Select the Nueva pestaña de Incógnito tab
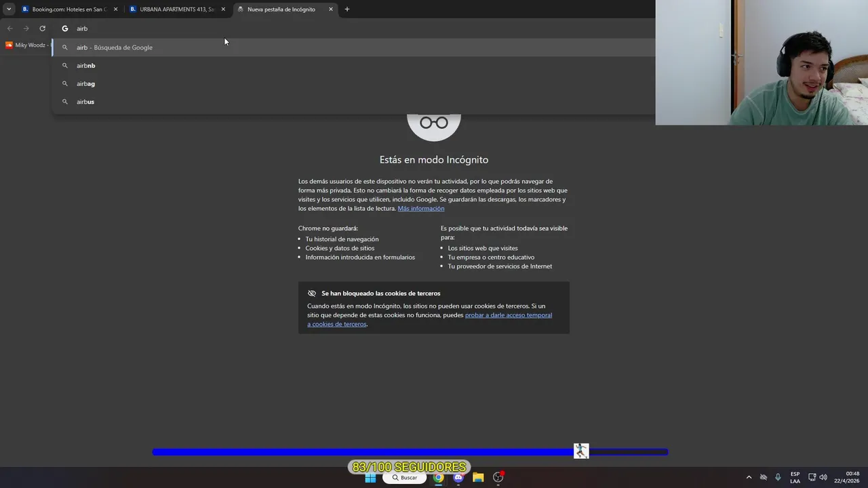The image size is (868, 488). (x=281, y=9)
